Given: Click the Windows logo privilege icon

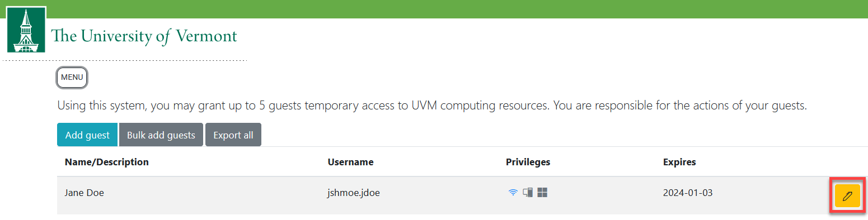Looking at the screenshot, I should click(542, 193).
